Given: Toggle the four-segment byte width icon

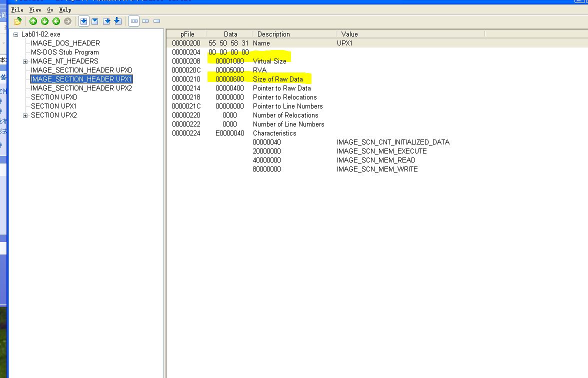Looking at the screenshot, I should [134, 21].
